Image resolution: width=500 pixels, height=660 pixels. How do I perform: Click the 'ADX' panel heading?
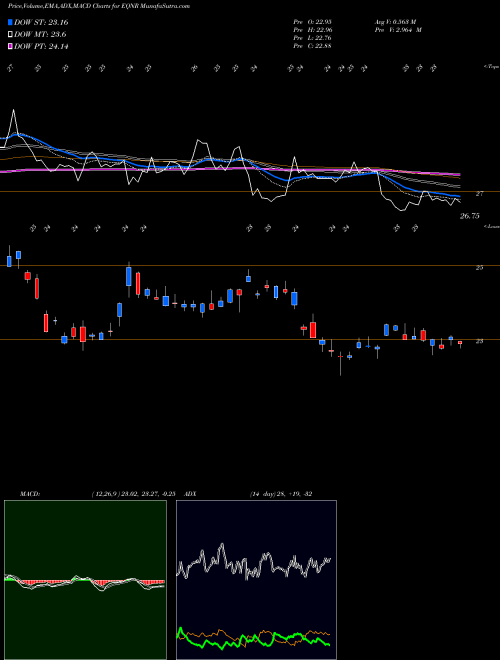191,494
